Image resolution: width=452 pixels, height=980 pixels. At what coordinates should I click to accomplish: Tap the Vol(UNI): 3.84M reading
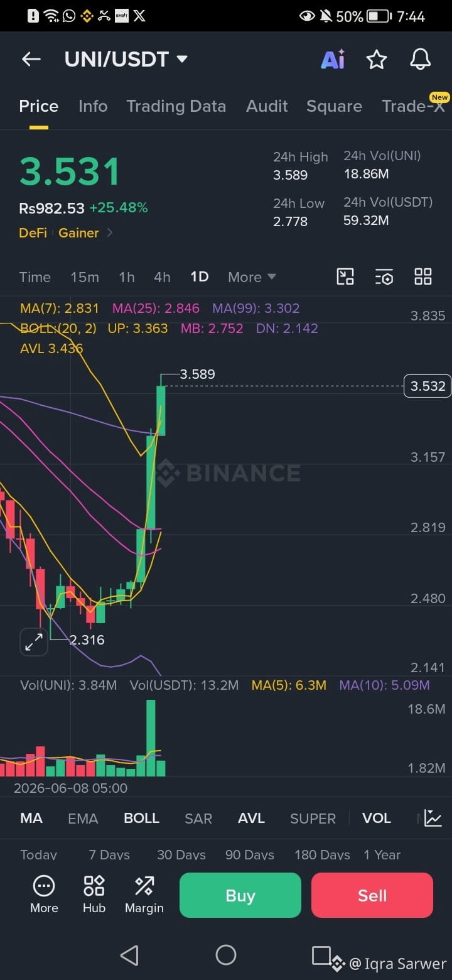click(68, 685)
